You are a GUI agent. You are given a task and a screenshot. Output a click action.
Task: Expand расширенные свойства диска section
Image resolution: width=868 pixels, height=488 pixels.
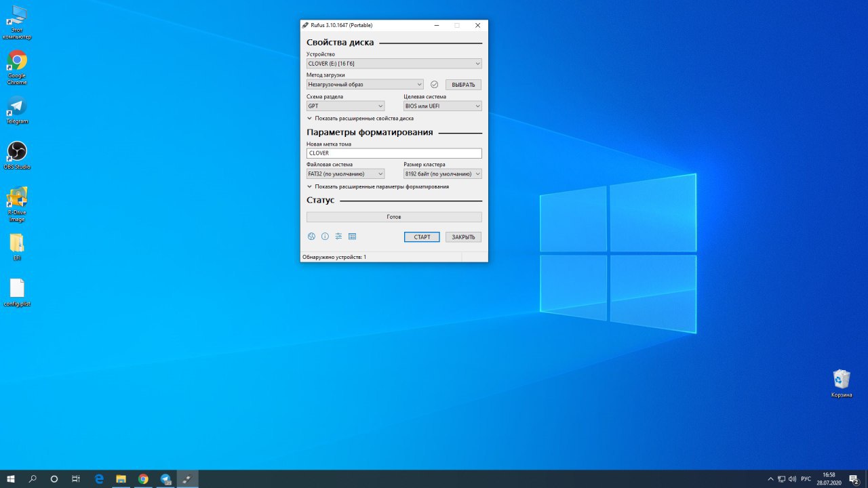tap(360, 118)
